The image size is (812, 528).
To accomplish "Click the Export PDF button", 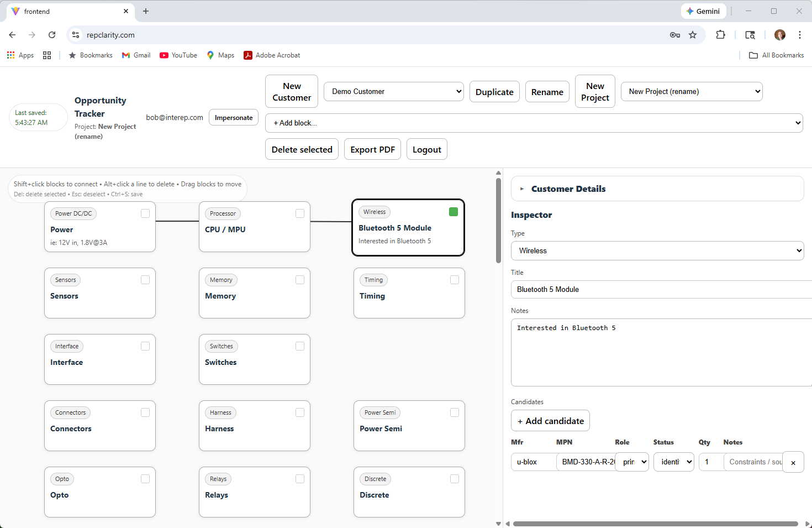I will click(372, 149).
